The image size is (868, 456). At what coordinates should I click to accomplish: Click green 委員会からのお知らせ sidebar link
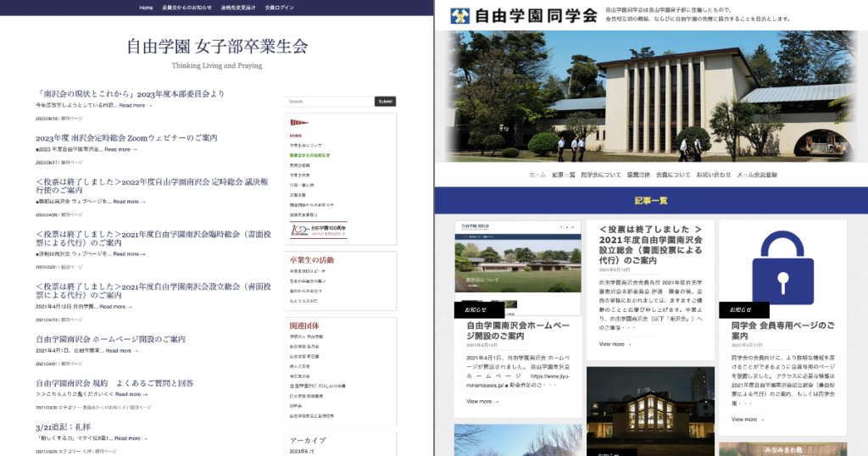309,155
